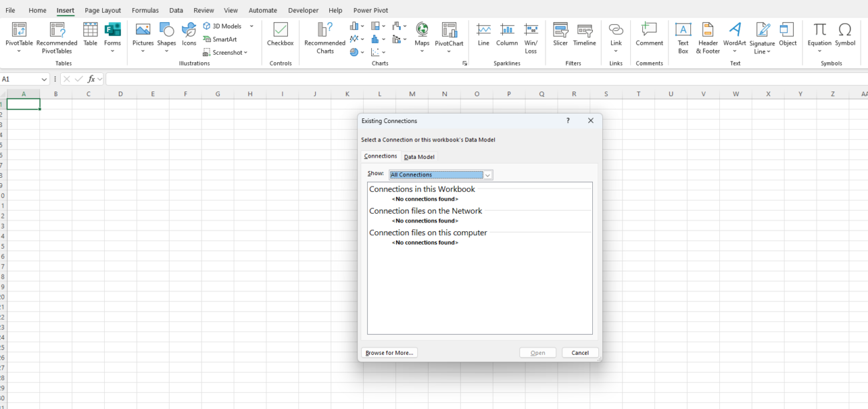Expand the Name Box dropdown
The width and height of the screenshot is (868, 409).
44,79
